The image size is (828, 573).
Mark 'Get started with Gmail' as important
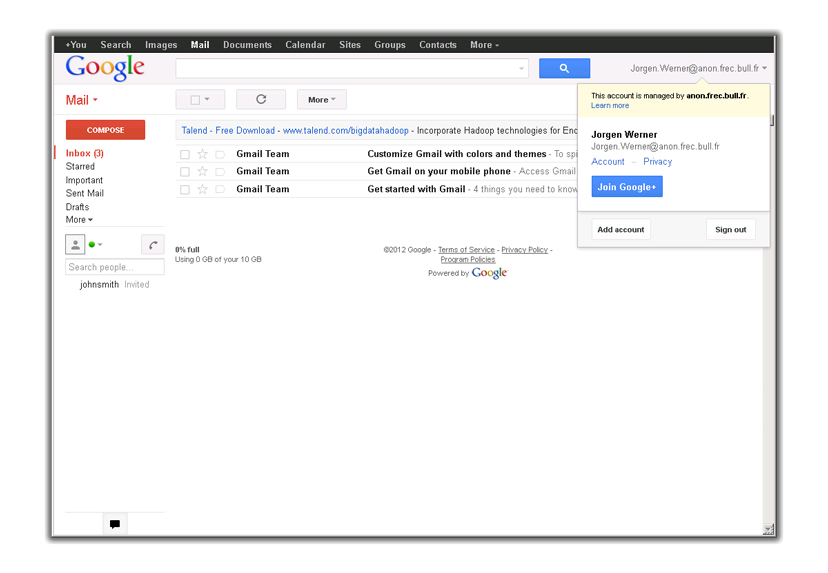[x=220, y=189]
